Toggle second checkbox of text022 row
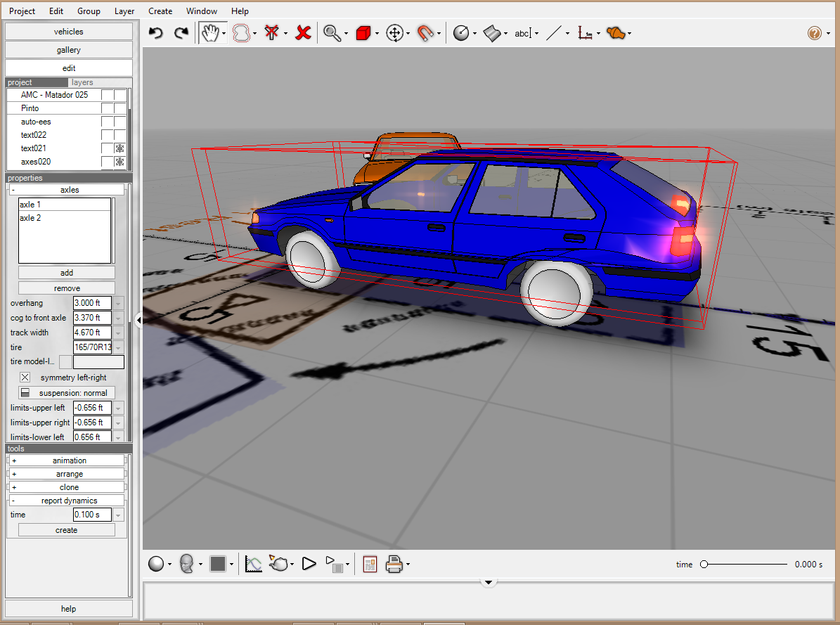Image resolution: width=840 pixels, height=625 pixels. coord(120,135)
